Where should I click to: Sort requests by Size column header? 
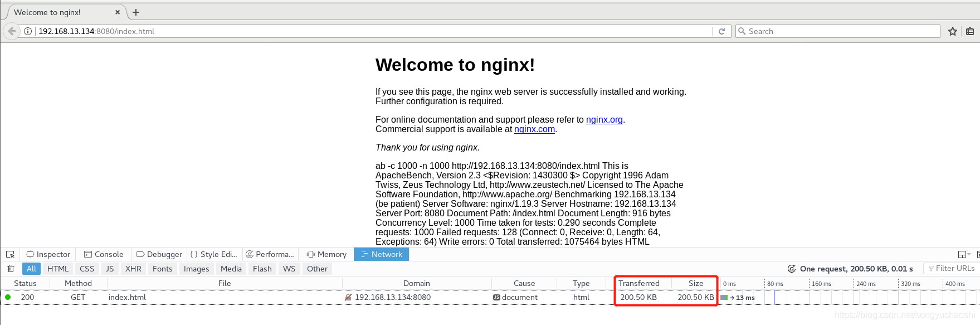[x=696, y=283]
